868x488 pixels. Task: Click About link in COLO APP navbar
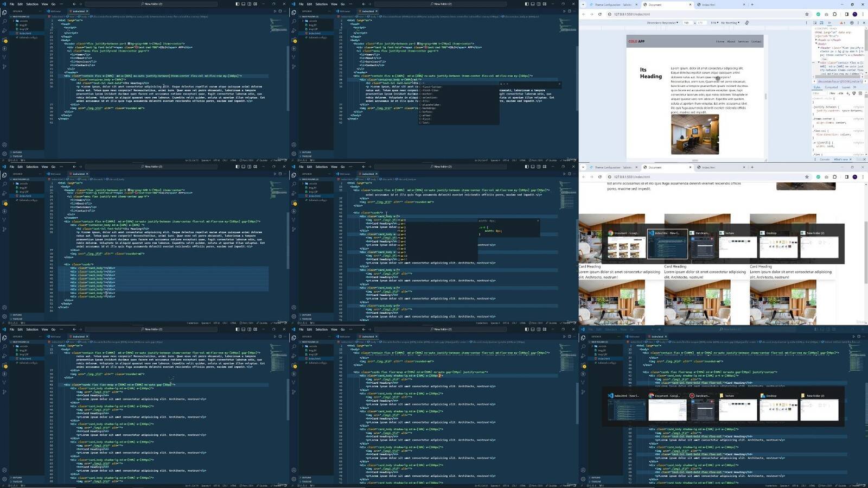pyautogui.click(x=731, y=41)
